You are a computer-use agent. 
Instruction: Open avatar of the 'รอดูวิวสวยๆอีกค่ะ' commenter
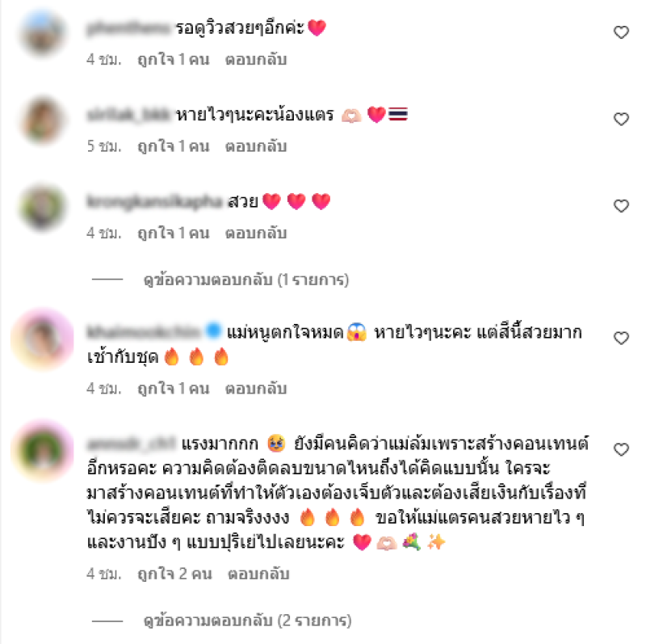tap(43, 32)
